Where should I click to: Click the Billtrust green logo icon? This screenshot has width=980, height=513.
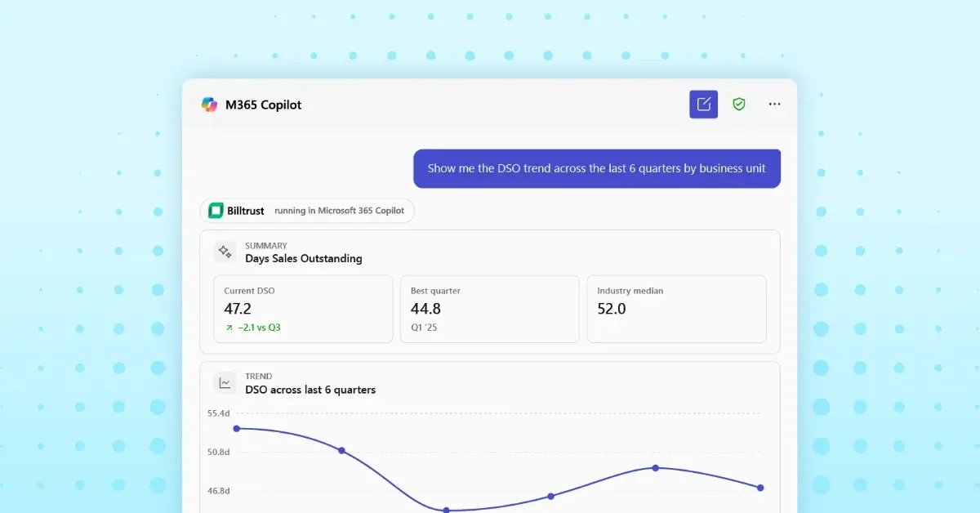(x=216, y=211)
